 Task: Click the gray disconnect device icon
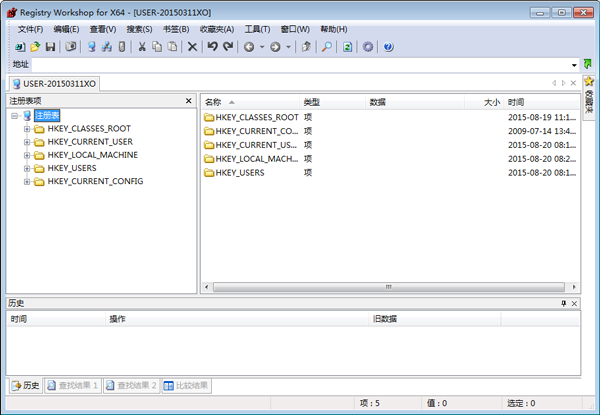pos(122,47)
